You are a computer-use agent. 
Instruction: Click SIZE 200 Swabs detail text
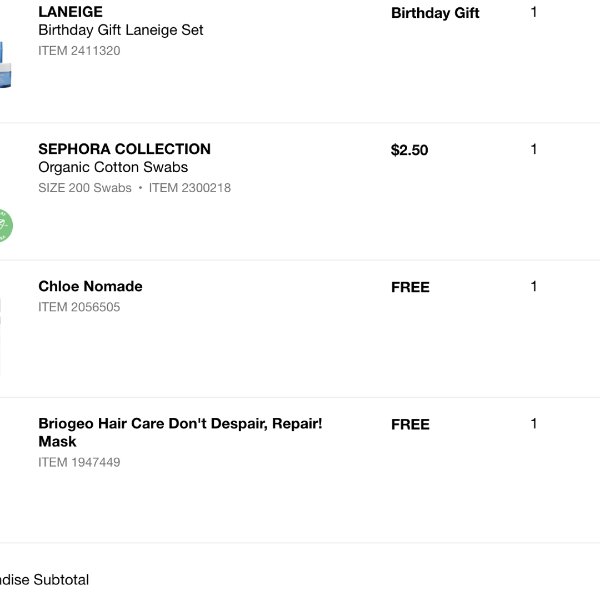pyautogui.click(x=85, y=188)
